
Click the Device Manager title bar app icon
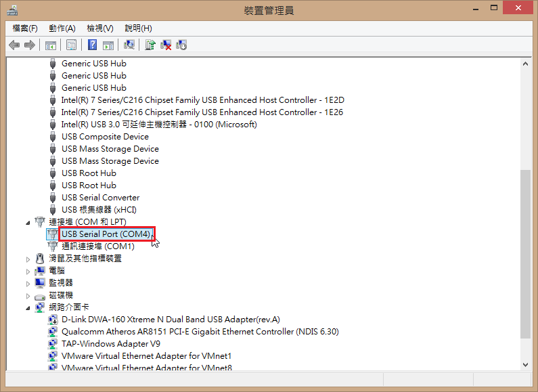tap(12, 10)
